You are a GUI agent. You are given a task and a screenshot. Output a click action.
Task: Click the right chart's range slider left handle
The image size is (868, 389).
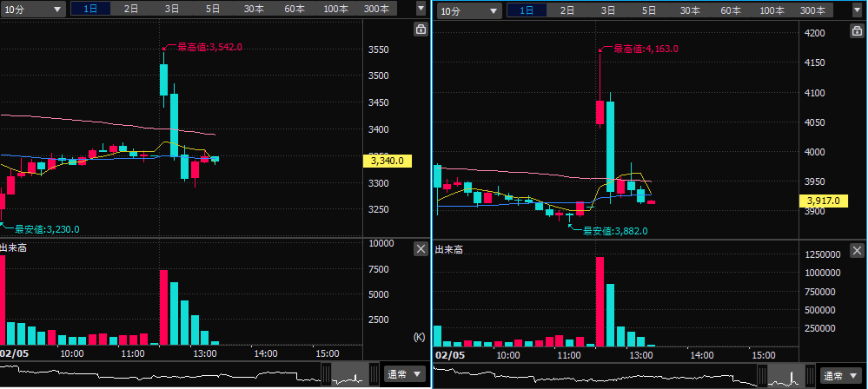763,375
